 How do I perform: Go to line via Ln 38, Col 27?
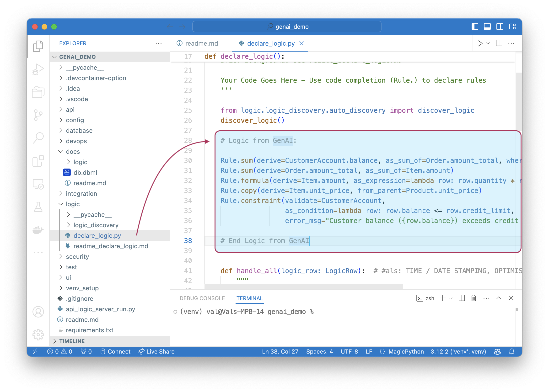[x=280, y=352]
